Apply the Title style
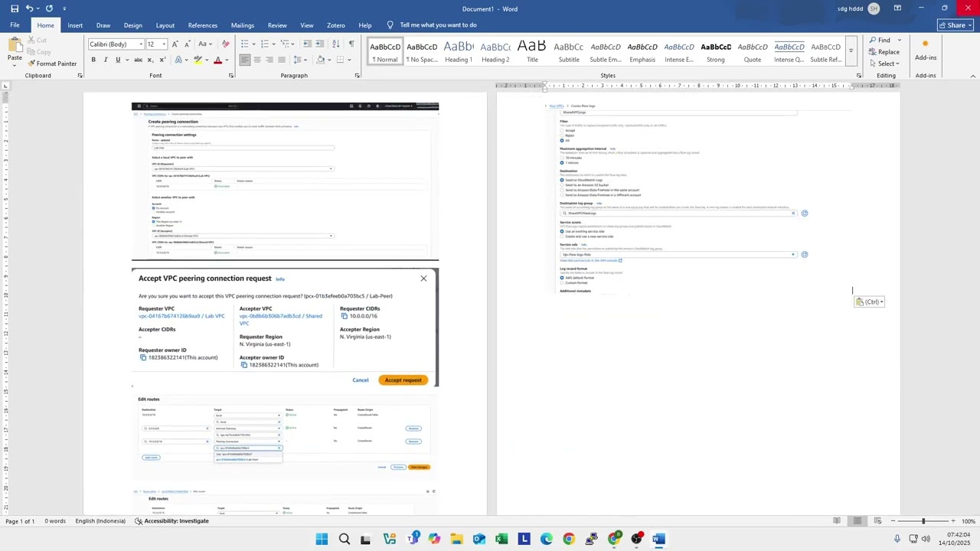 click(532, 51)
